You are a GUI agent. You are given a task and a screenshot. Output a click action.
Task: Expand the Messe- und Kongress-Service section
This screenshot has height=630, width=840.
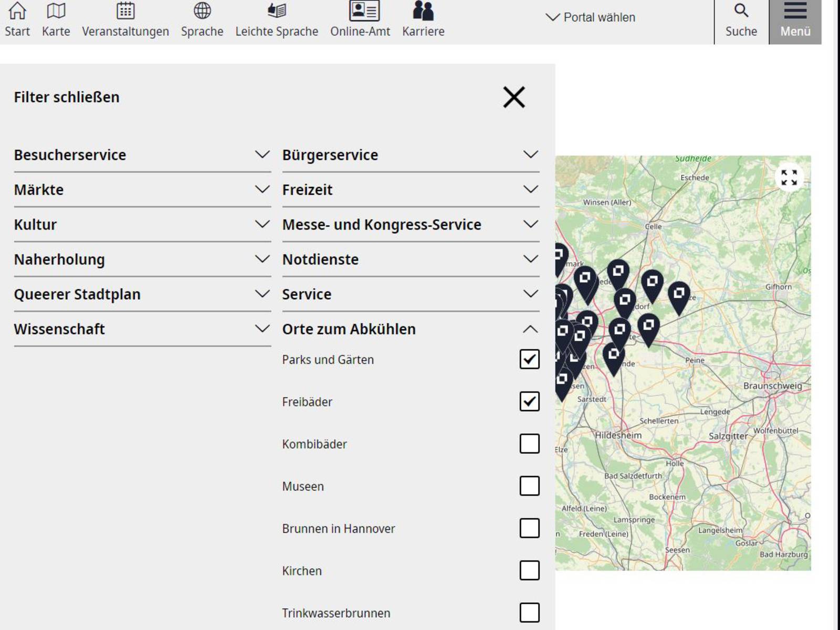411,225
